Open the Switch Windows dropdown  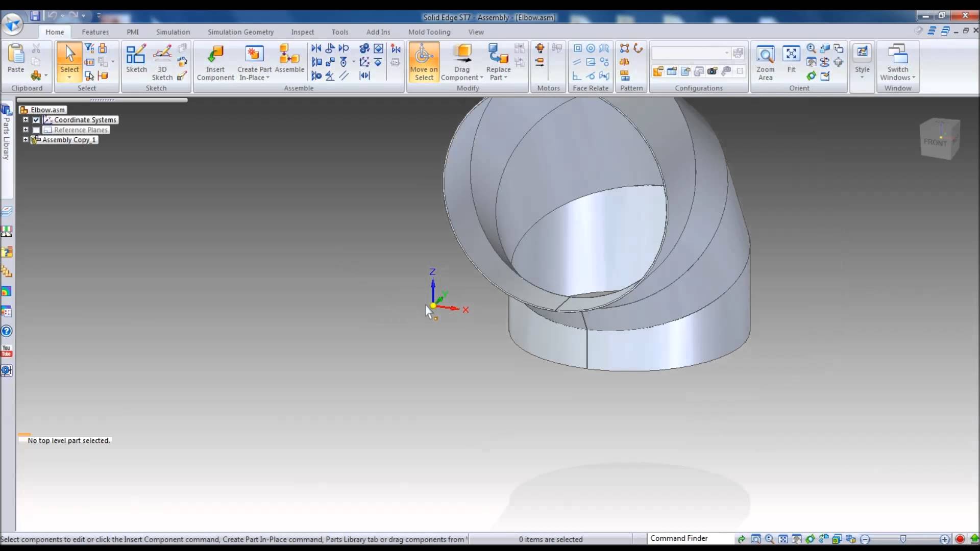[914, 78]
